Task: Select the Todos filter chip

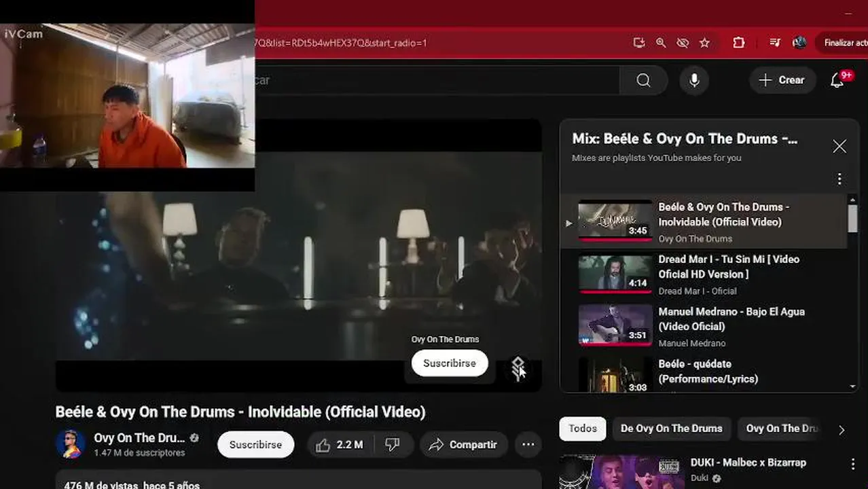Action: coord(583,429)
